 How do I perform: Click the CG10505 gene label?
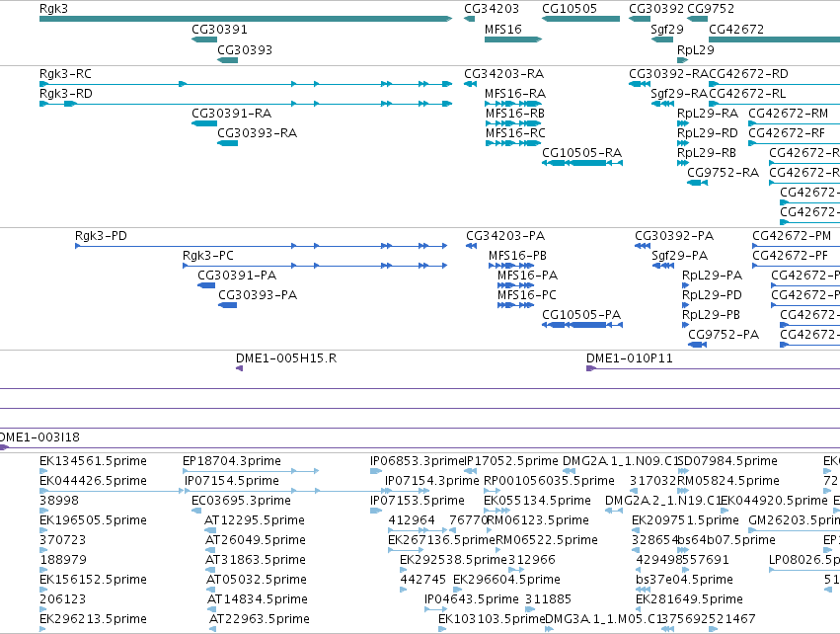coord(570,9)
